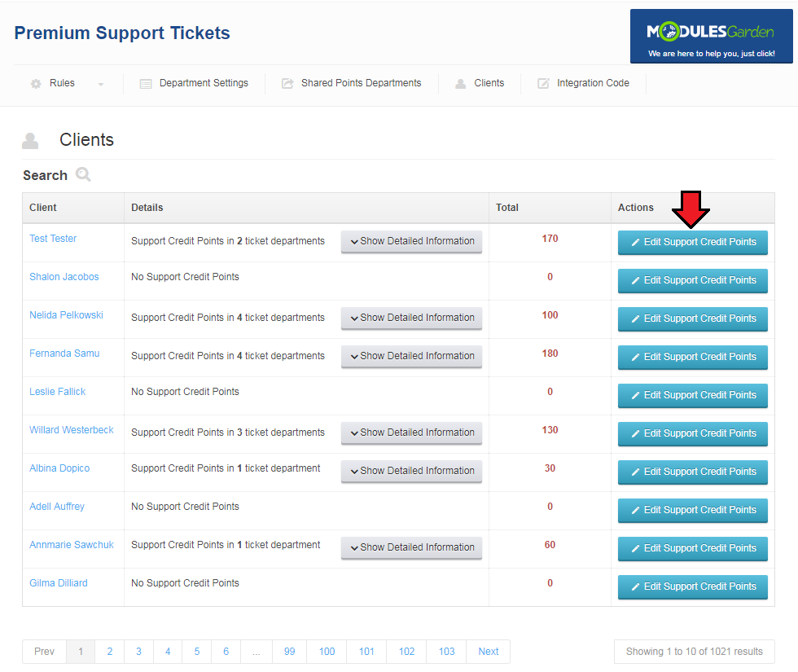
Task: Open the Clients menu item
Action: (x=489, y=83)
